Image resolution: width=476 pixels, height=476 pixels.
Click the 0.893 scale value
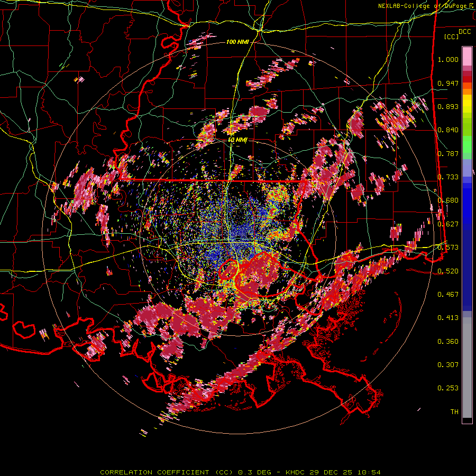pyautogui.click(x=448, y=106)
